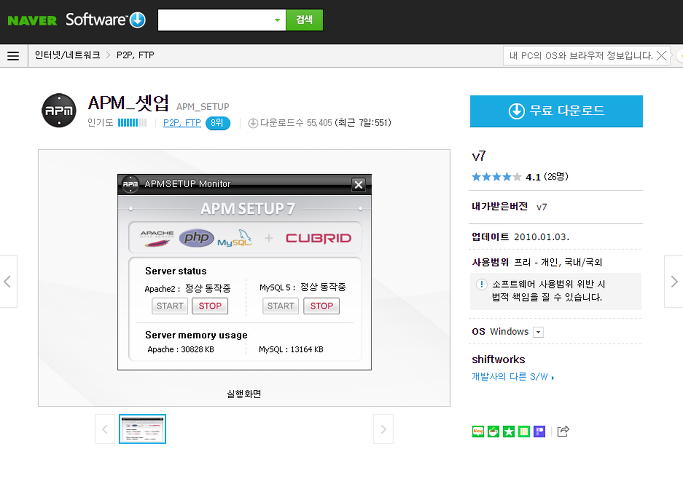
Task: Click MySQL 5 START button in screenshot
Action: click(281, 306)
